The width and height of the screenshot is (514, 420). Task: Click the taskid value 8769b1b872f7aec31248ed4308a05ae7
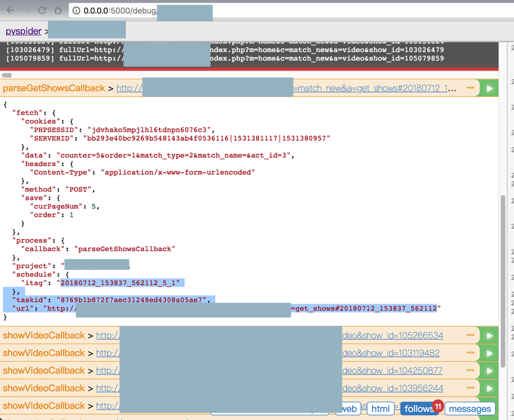tap(131, 300)
